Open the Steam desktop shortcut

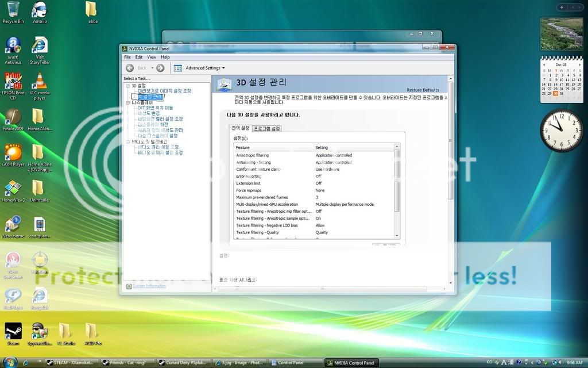(x=13, y=333)
